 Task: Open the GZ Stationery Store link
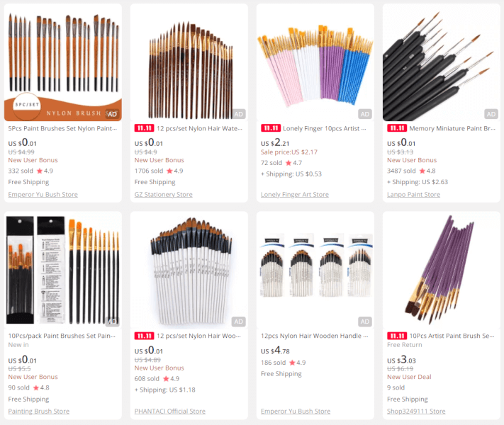[x=163, y=194]
